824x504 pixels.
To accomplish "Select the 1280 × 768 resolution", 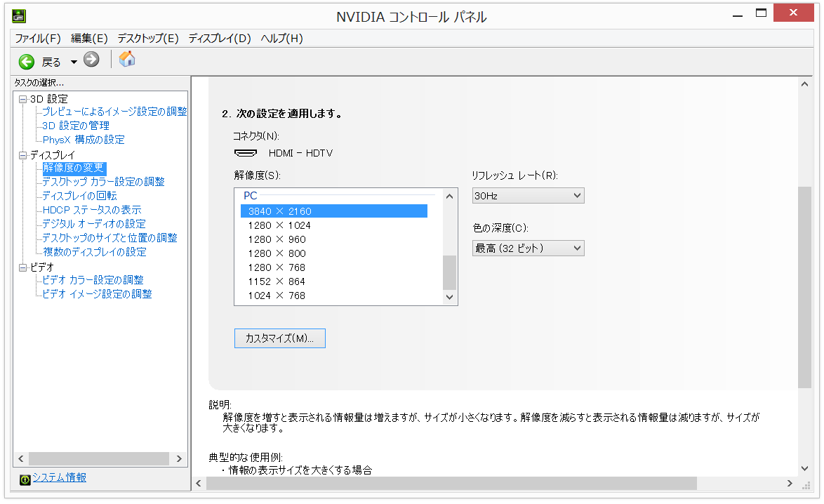I will (x=277, y=267).
